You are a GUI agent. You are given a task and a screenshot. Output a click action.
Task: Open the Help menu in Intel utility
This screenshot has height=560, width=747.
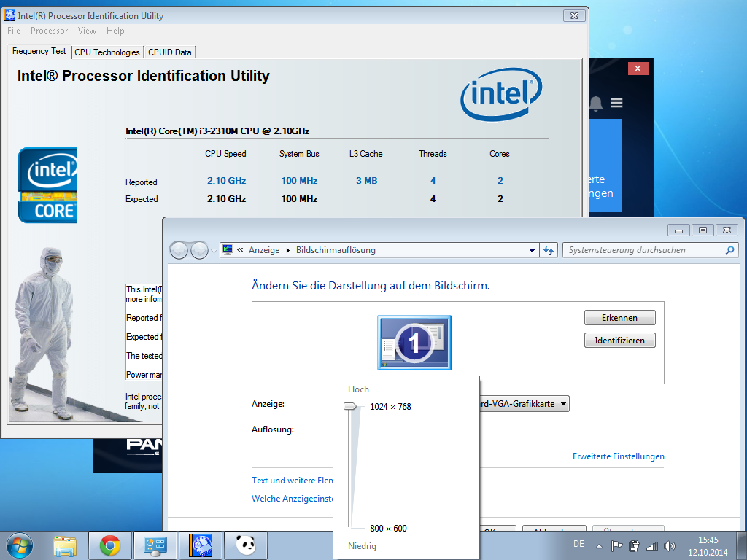115,31
